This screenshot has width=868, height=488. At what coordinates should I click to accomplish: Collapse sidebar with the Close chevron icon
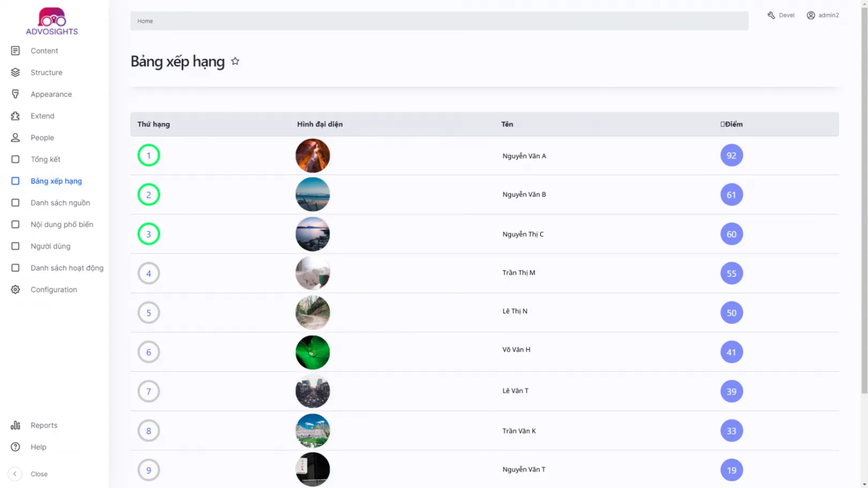pos(15,474)
